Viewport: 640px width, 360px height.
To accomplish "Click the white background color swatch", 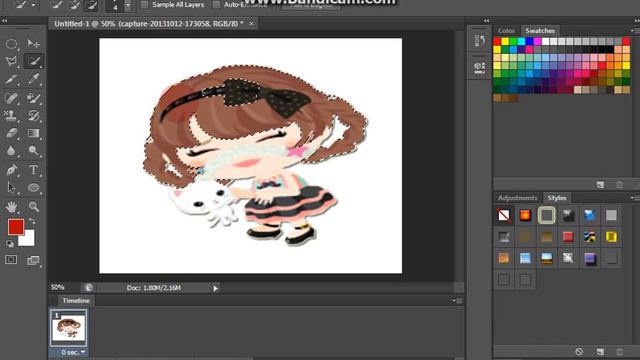I will click(x=29, y=240).
